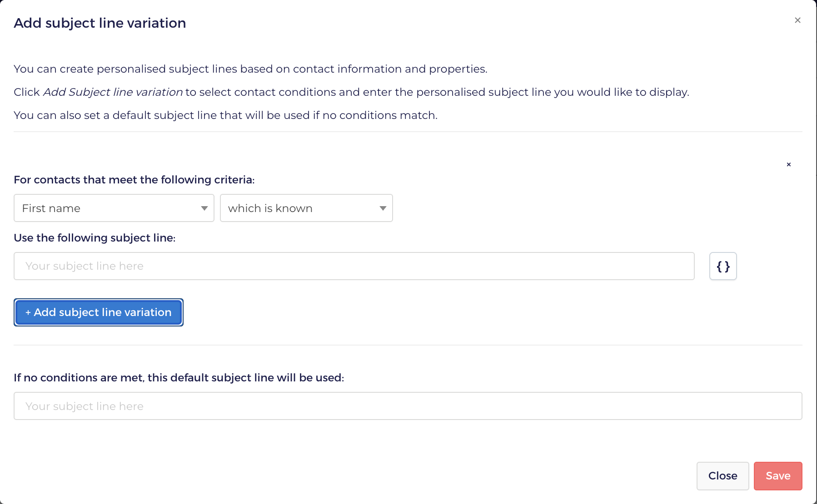Click the 'Add subject line variation' heading

pos(100,23)
